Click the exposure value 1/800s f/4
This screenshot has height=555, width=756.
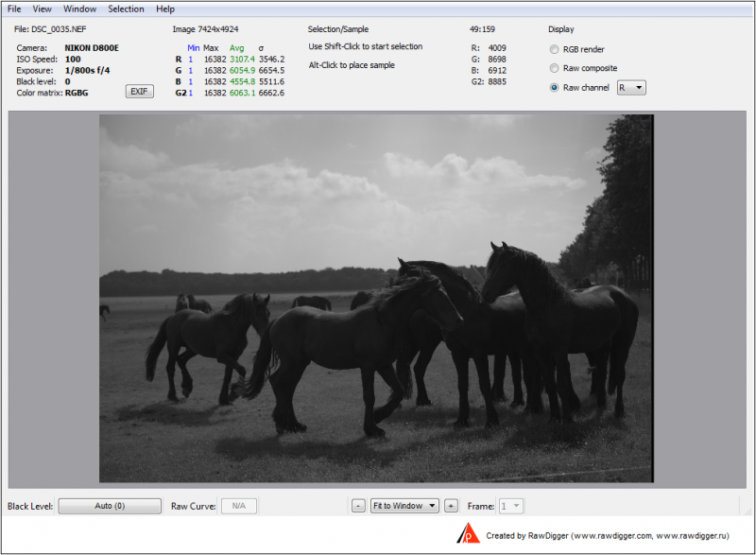point(87,70)
